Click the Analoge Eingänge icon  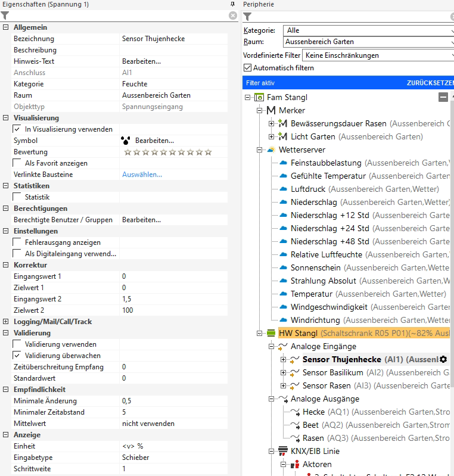[283, 346]
